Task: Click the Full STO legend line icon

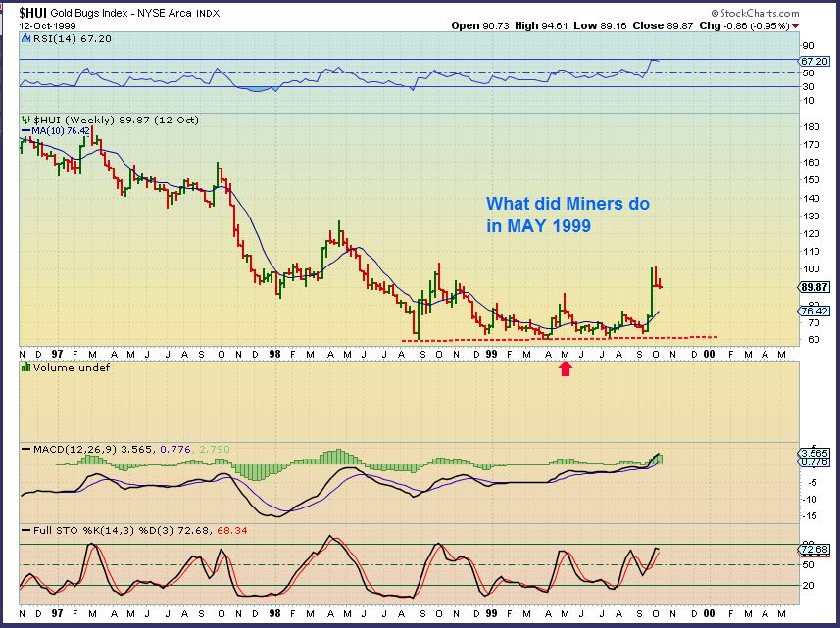Action: click(x=26, y=529)
